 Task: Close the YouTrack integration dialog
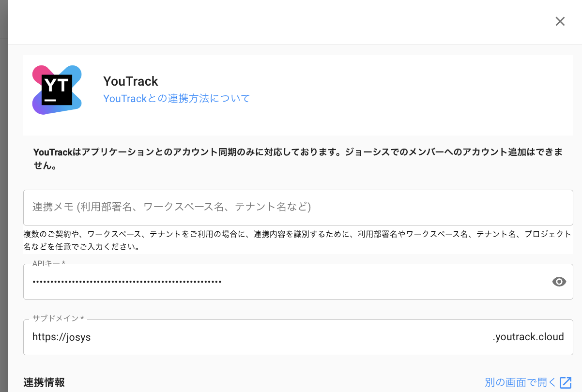[560, 21]
